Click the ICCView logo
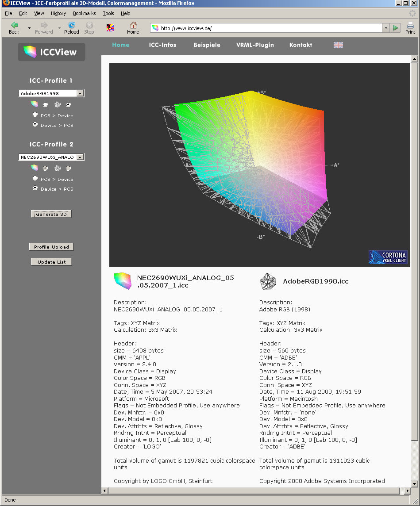 pyautogui.click(x=51, y=52)
